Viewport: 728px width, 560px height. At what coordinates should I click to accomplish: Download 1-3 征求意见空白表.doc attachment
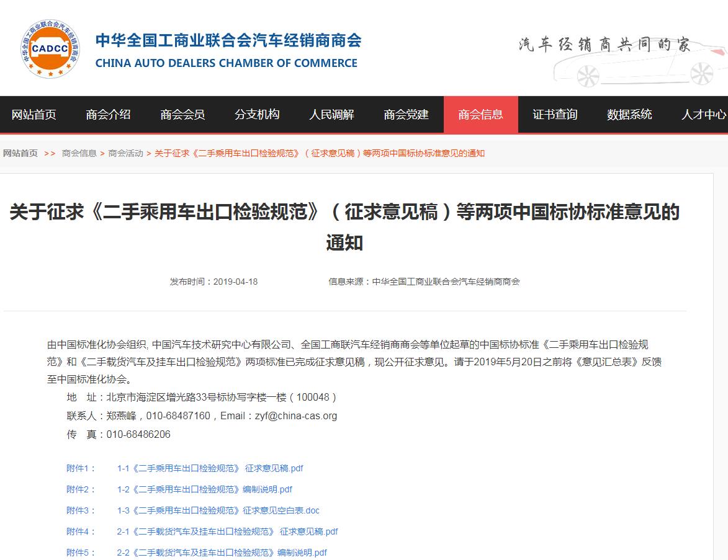coord(218,510)
